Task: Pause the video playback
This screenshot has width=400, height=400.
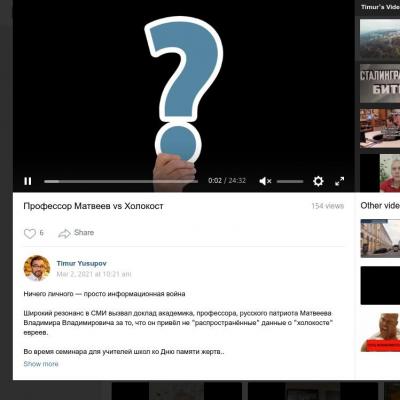Action: coord(28,181)
